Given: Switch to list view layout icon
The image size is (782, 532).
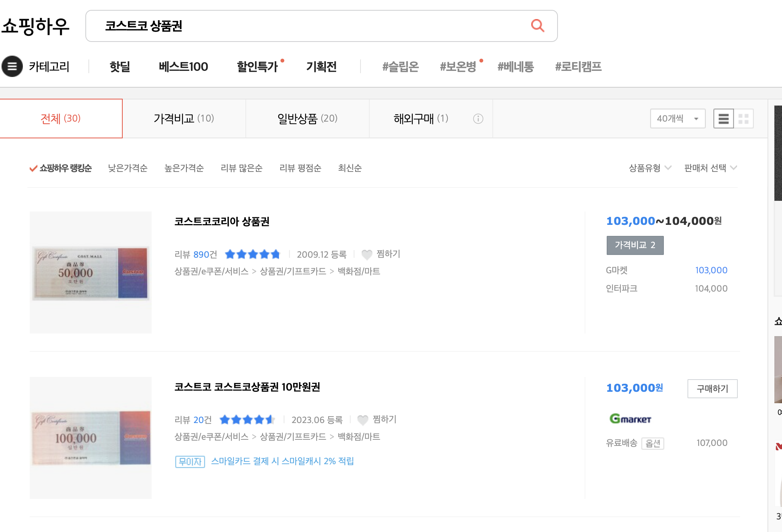Looking at the screenshot, I should (x=723, y=119).
